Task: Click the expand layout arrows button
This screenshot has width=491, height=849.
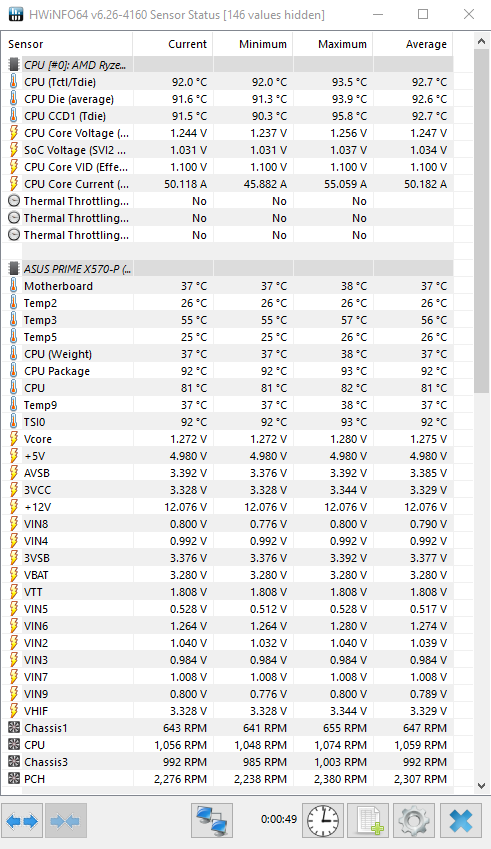Action: 22,821
